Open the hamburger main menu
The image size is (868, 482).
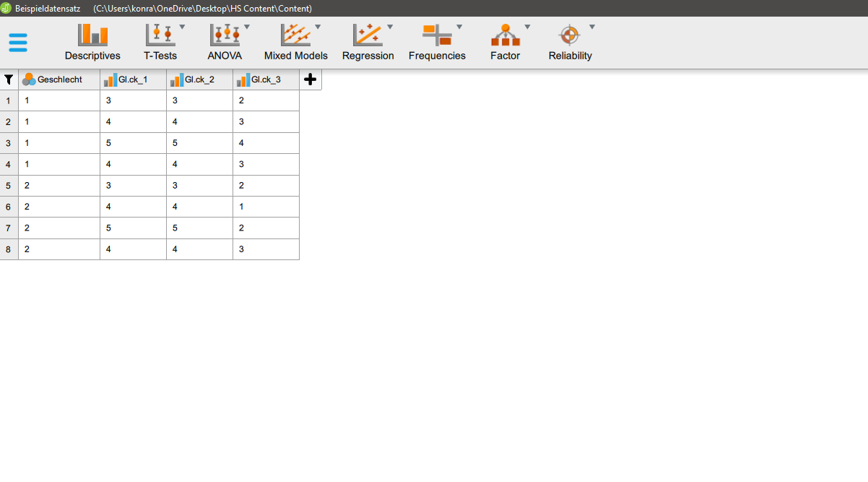17,41
